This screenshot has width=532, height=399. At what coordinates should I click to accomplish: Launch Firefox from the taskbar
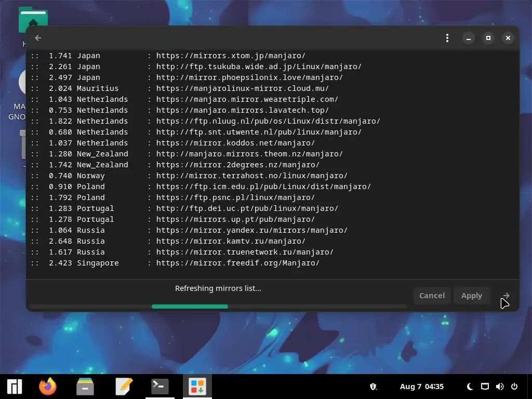tap(47, 387)
